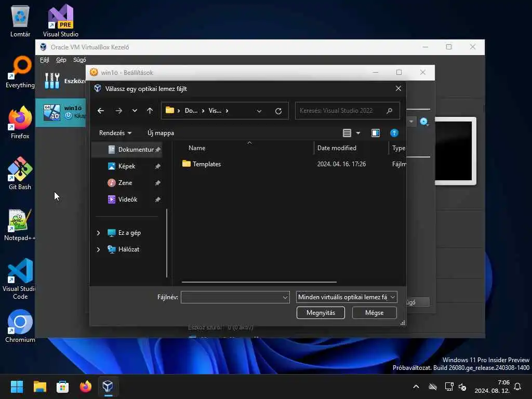This screenshot has height=399, width=532.
Task: Open the Gép menu in VirtualBox
Action: point(61,60)
